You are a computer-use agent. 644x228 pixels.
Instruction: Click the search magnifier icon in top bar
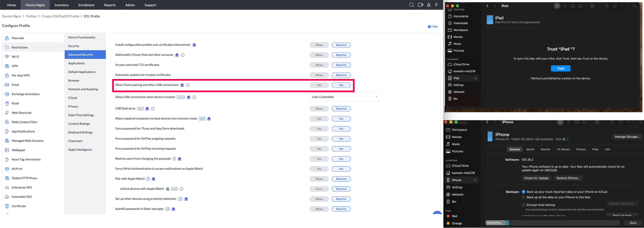tap(411, 5)
